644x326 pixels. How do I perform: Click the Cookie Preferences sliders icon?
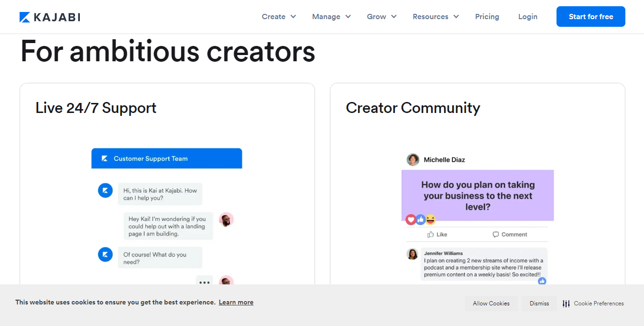tap(566, 304)
